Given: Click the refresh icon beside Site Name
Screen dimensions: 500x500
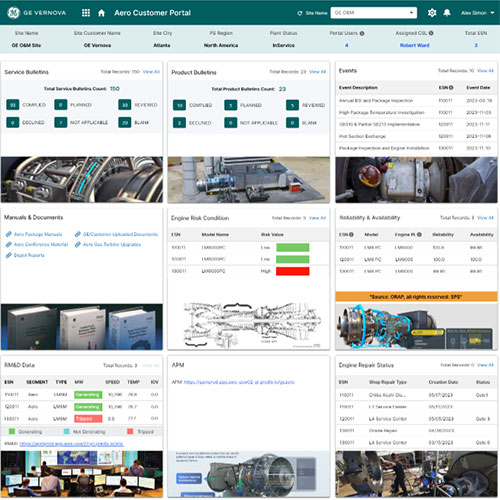Looking at the screenshot, I should pyautogui.click(x=300, y=13).
